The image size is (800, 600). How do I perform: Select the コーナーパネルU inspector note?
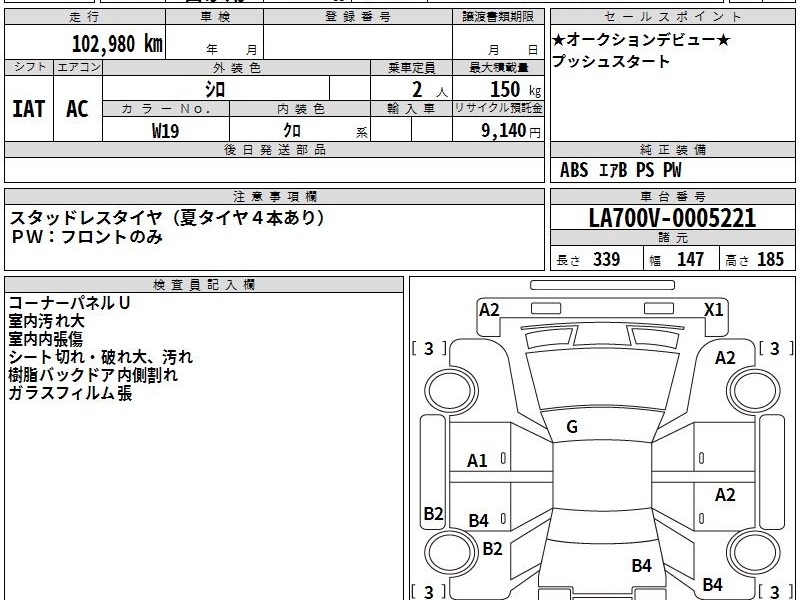[69, 303]
